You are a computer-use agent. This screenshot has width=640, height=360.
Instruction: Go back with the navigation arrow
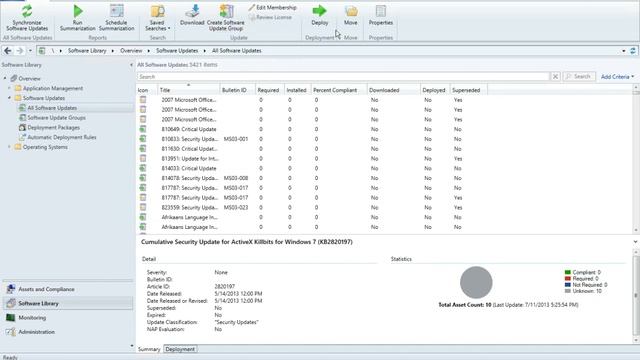click(8, 51)
